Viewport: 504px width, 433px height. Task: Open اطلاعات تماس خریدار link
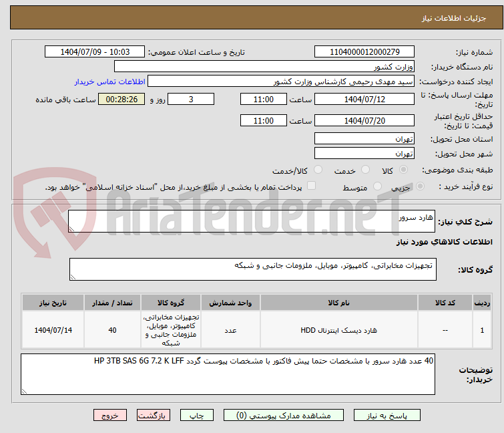110,82
